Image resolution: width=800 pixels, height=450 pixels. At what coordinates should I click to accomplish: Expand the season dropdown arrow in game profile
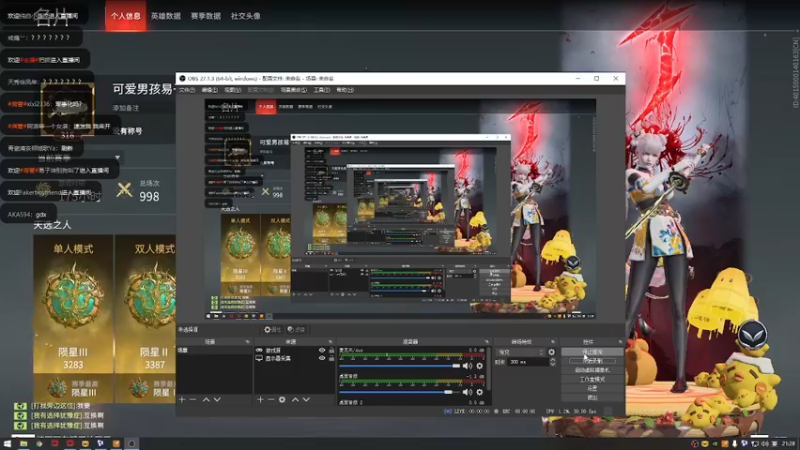[117, 158]
